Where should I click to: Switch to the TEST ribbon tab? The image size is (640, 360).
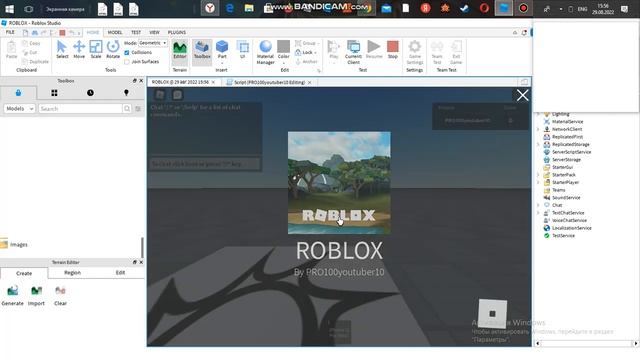(x=136, y=32)
